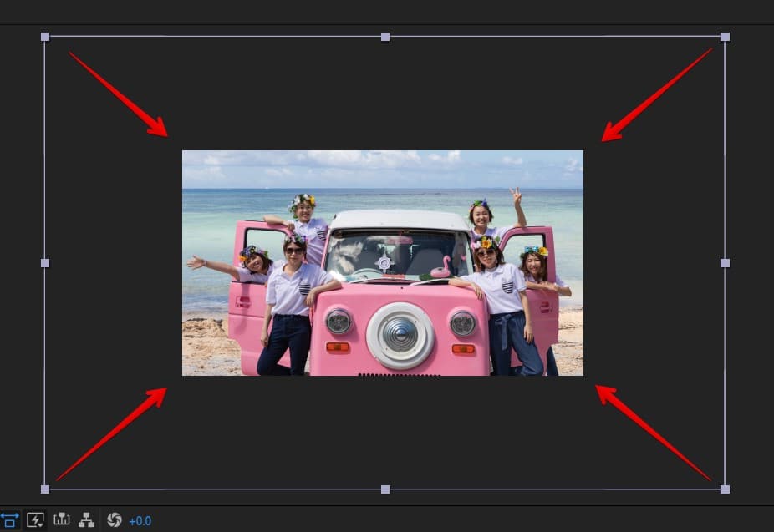Click the red arrow from the top-left corner
This screenshot has width=774, height=532.
pyautogui.click(x=118, y=94)
